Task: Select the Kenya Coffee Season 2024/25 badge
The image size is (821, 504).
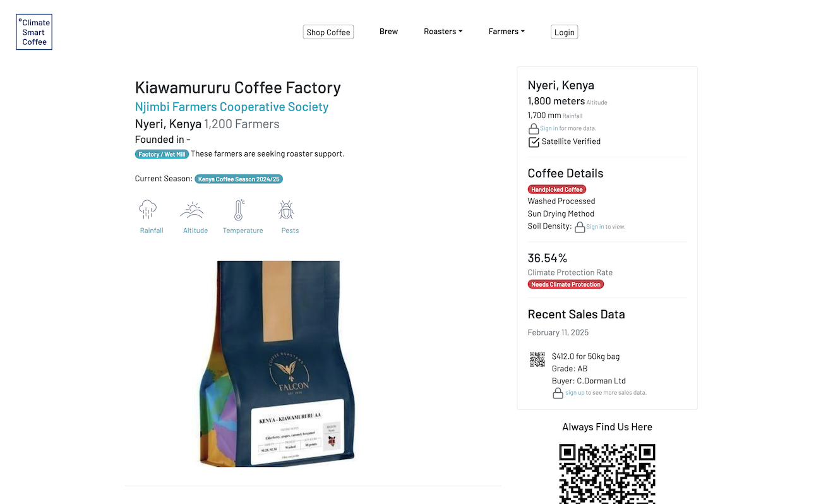Action: pyautogui.click(x=239, y=179)
